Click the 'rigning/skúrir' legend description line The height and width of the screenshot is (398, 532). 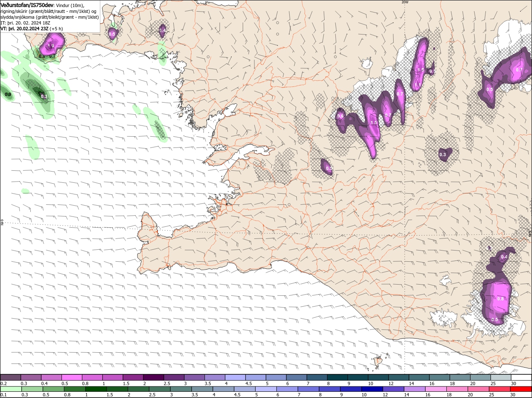click(48, 11)
